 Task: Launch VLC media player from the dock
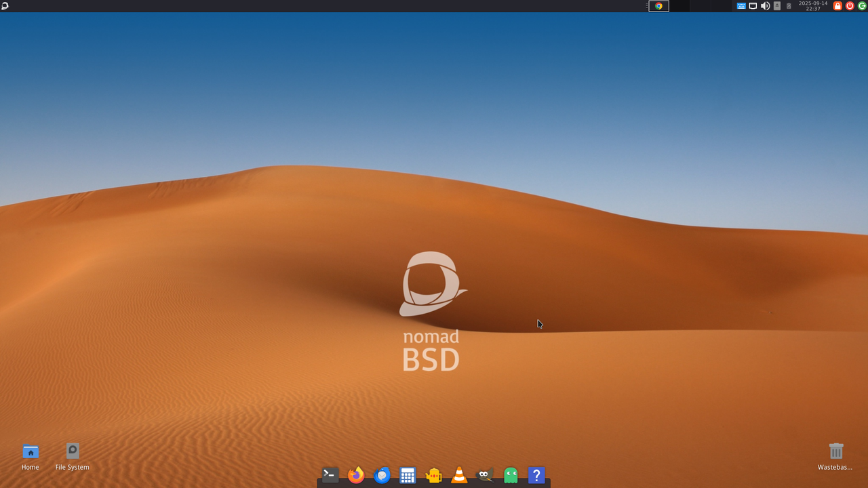pos(459,475)
